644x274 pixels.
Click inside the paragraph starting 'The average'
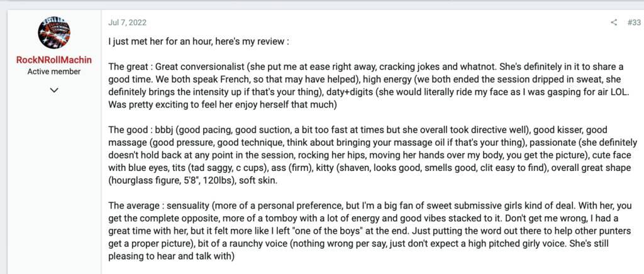point(371,231)
